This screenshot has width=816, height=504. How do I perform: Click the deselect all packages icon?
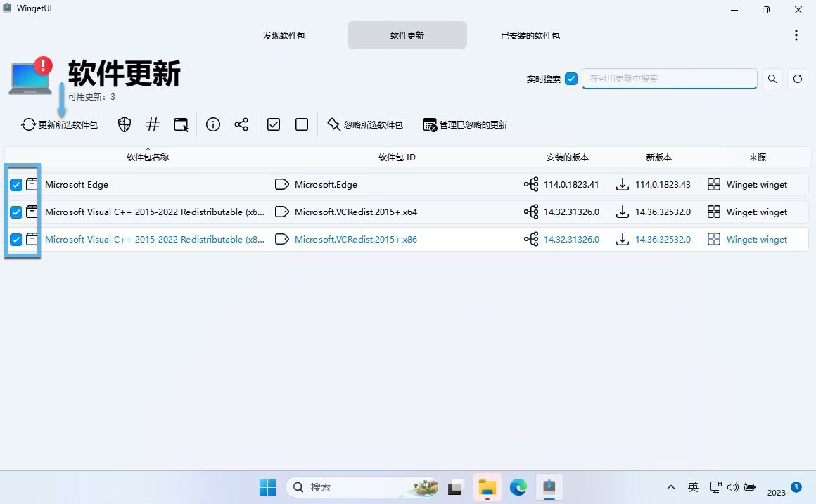click(302, 125)
